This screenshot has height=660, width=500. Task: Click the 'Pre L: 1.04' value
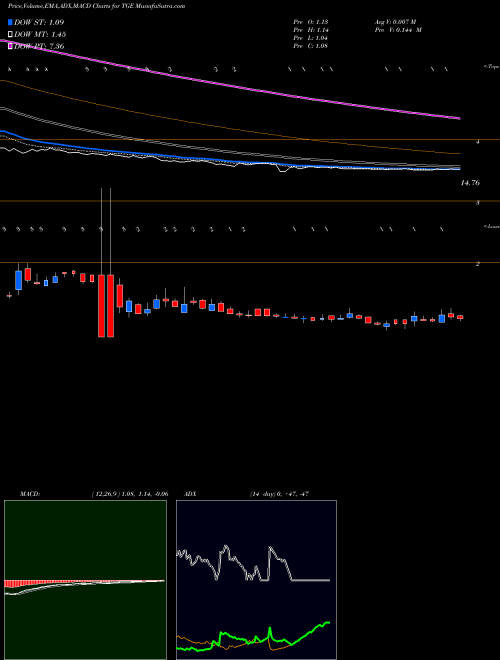312,38
